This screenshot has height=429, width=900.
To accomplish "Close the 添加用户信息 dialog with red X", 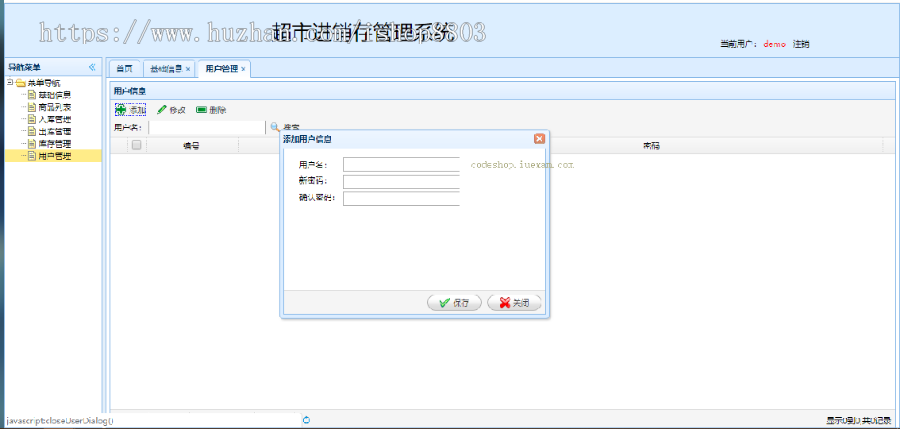I will (539, 138).
